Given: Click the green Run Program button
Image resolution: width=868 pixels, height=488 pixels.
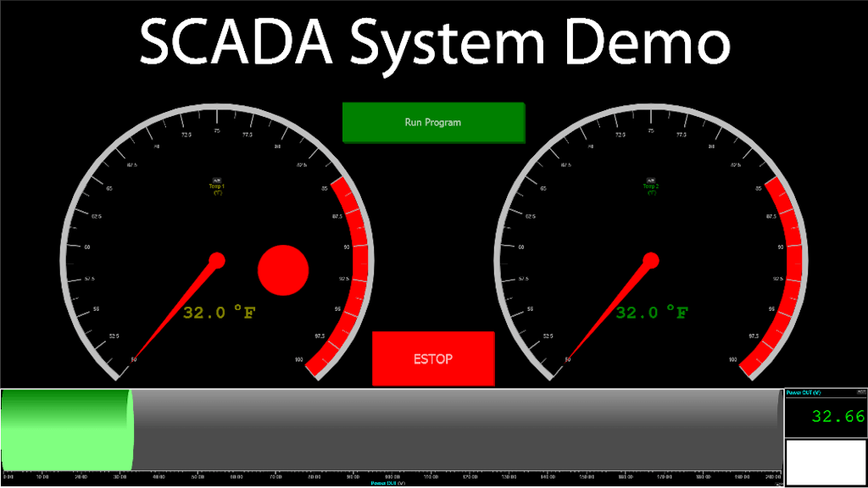Looking at the screenshot, I should [433, 122].
